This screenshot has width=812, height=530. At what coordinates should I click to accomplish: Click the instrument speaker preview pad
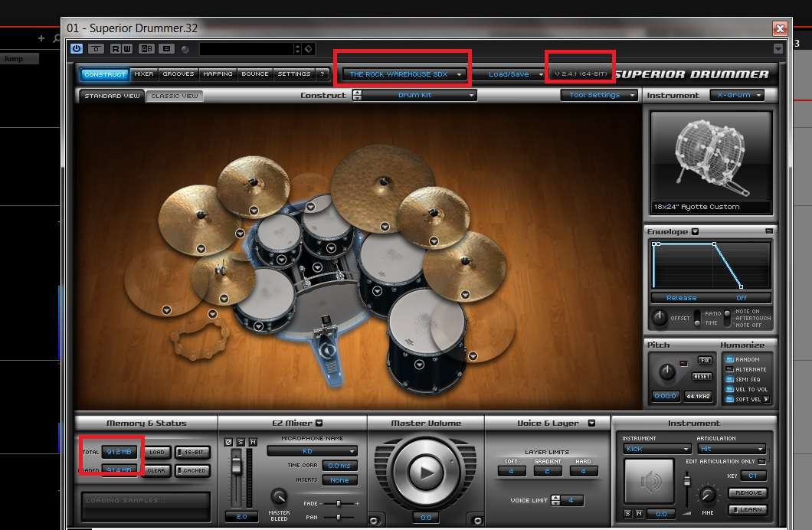(x=649, y=482)
